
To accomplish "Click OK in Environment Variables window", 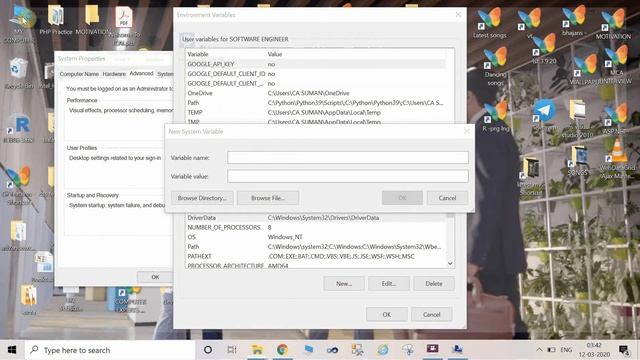I will (x=387, y=314).
